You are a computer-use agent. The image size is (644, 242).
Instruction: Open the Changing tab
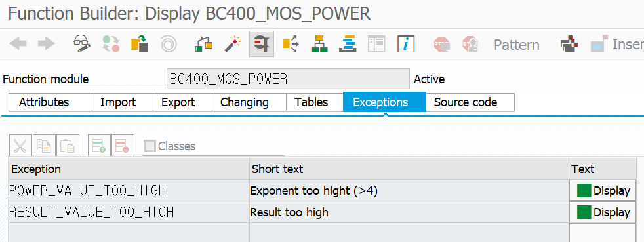pos(249,102)
